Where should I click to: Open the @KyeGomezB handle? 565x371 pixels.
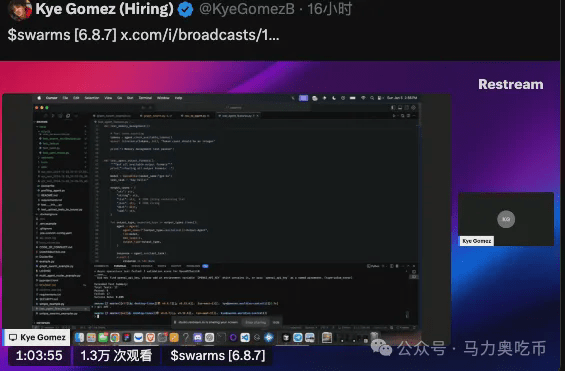pos(247,9)
